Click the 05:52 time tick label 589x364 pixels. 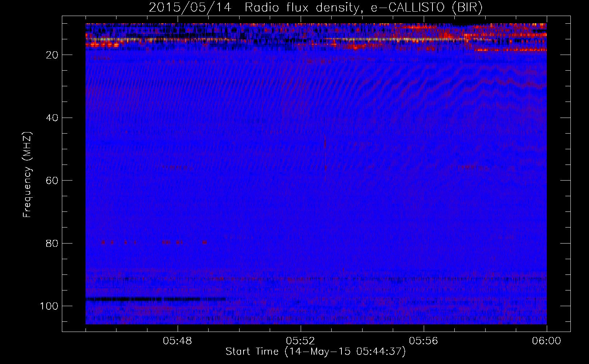tap(301, 341)
